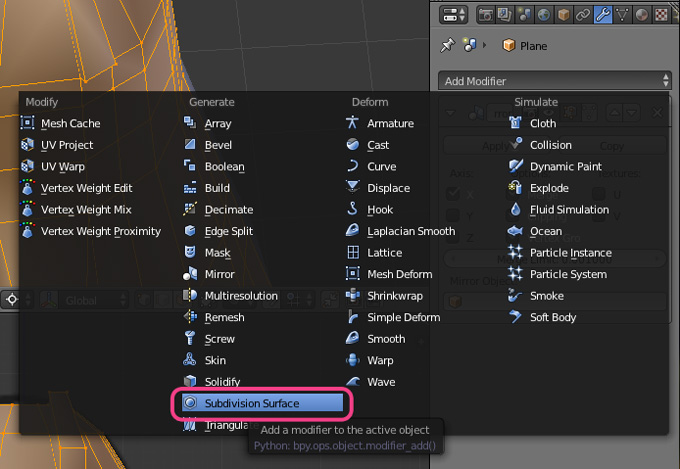
Task: Add the Explode modifier
Action: pos(538,188)
